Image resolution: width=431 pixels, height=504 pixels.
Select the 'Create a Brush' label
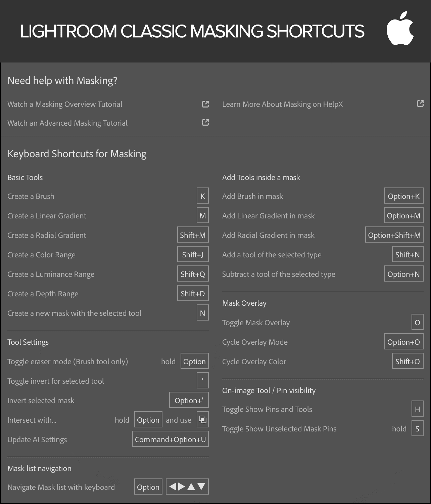click(31, 196)
